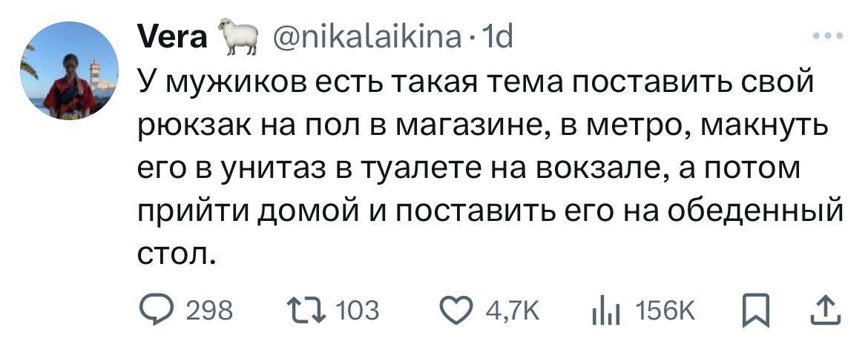
Task: Click the 298 replies count
Action: tap(208, 310)
